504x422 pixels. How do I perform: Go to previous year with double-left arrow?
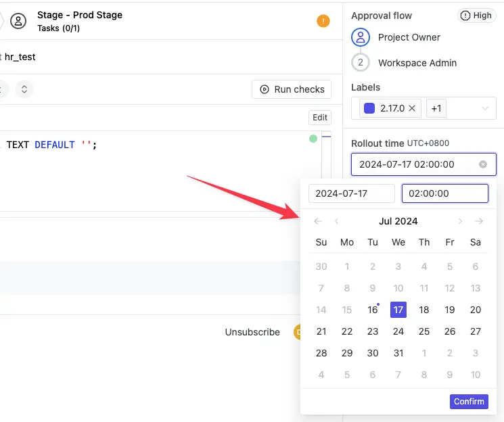318,221
